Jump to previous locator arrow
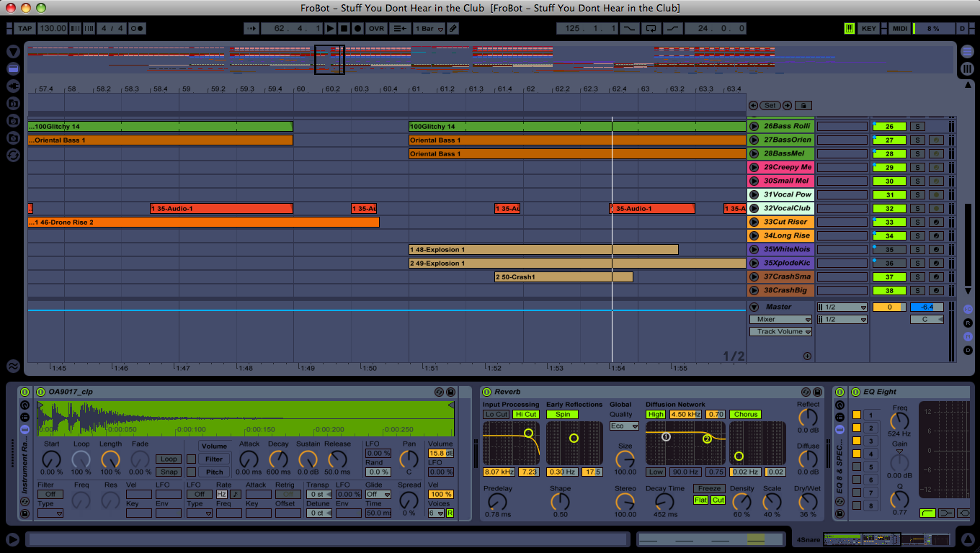This screenshot has width=980, height=553. click(x=753, y=105)
